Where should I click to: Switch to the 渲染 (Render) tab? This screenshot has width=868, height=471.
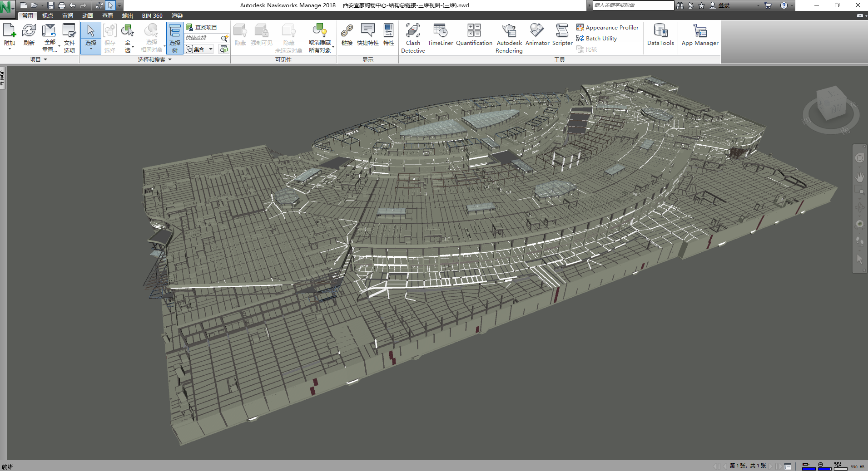tap(177, 15)
